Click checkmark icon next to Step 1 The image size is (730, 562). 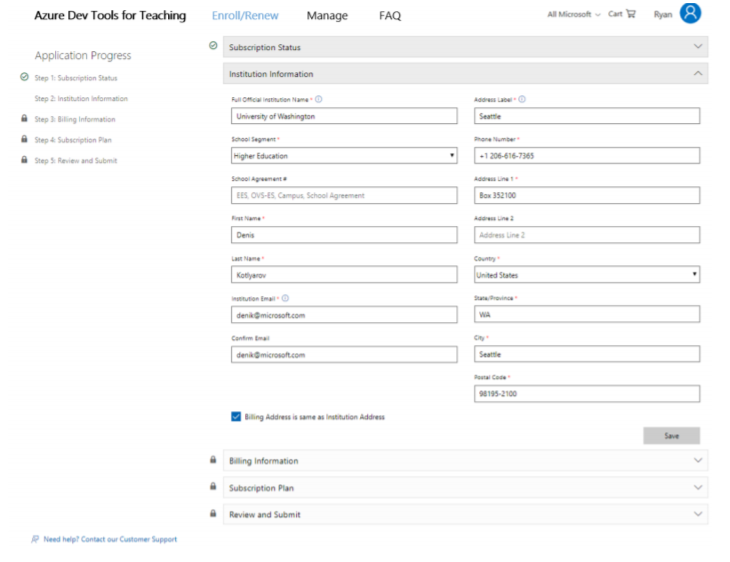click(x=24, y=77)
